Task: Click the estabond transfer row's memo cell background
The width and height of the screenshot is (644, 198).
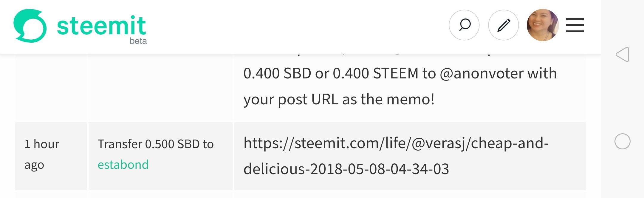Action: [410, 156]
